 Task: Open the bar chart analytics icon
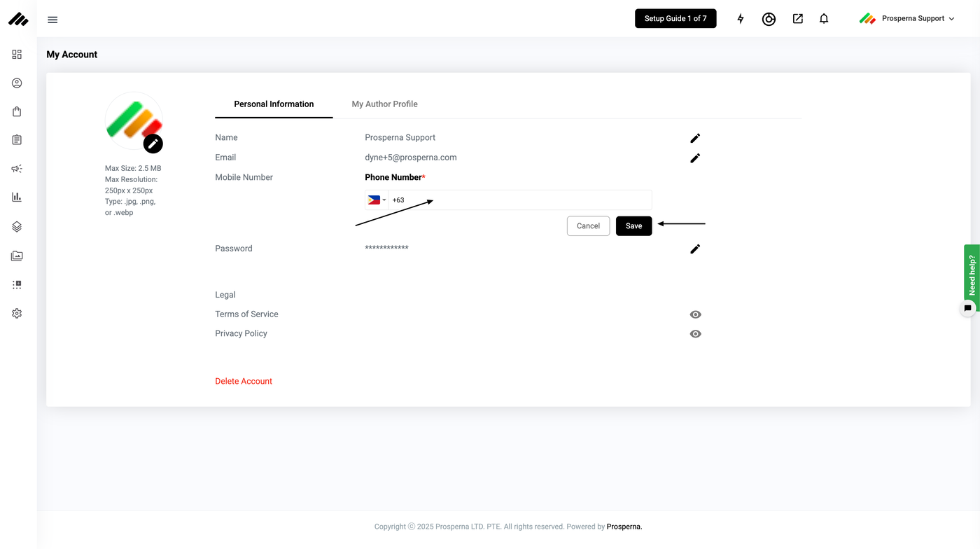tap(17, 197)
